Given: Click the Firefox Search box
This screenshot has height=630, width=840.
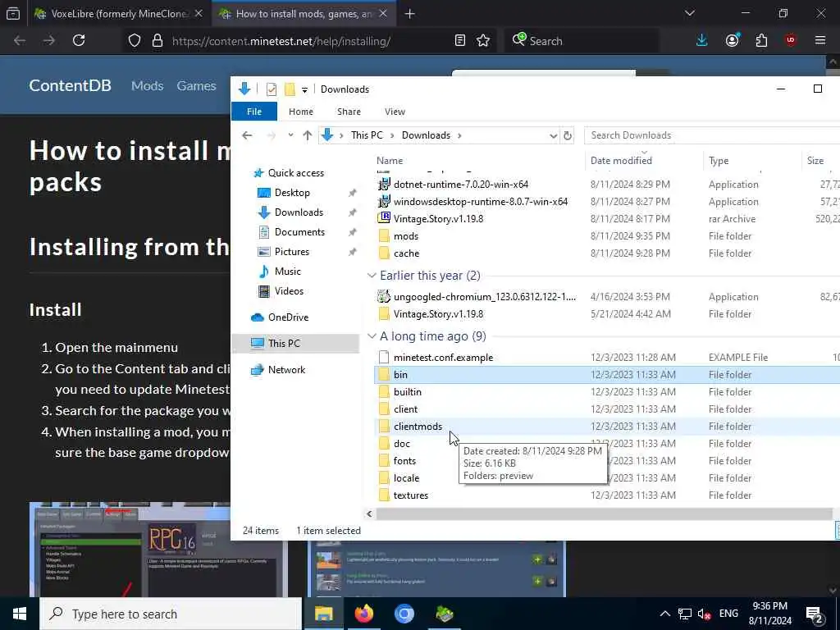Looking at the screenshot, I should click(x=582, y=41).
